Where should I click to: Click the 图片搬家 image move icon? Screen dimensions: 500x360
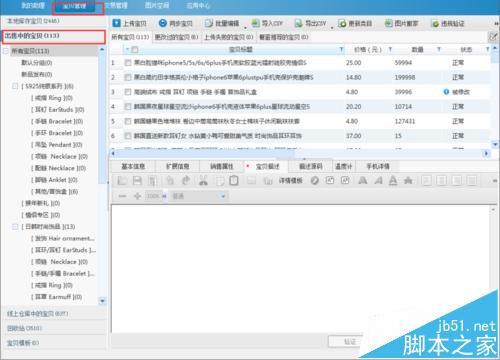[x=388, y=23]
